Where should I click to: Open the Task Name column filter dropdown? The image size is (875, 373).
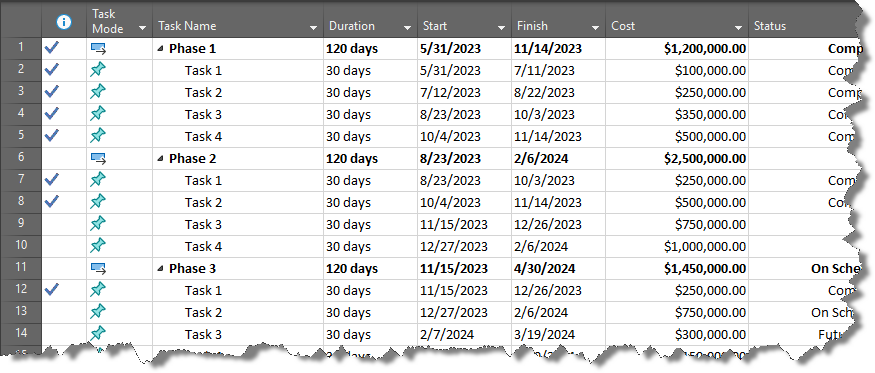click(x=313, y=28)
